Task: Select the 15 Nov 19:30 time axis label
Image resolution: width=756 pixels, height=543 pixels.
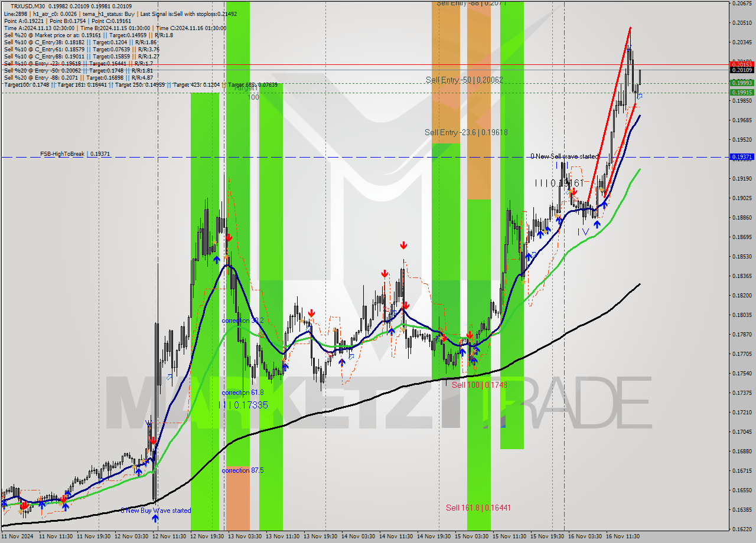Action: (x=547, y=537)
